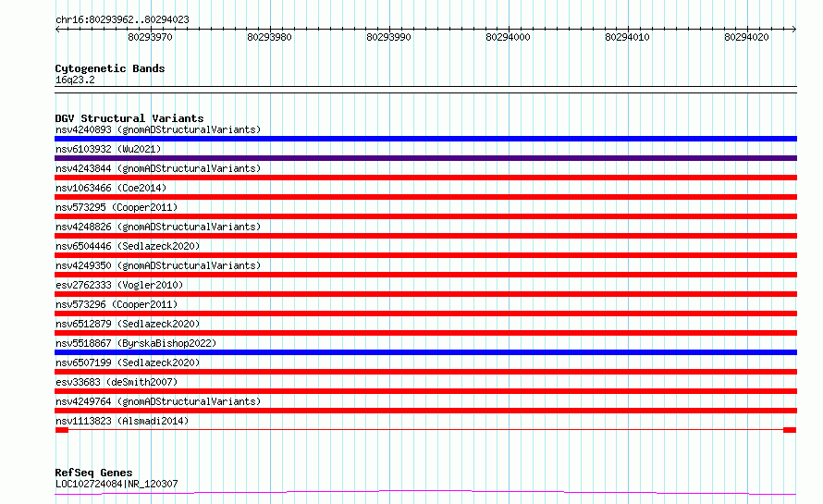Click the nsv4240893 gnomAD variant label
This screenshot has height=504, width=823.
pos(158,129)
